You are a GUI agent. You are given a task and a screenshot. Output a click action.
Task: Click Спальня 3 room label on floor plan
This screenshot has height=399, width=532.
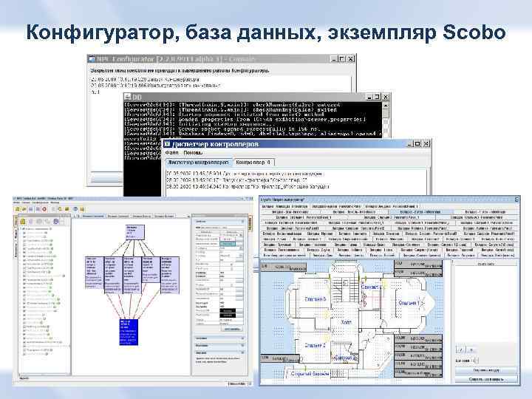pos(316,299)
